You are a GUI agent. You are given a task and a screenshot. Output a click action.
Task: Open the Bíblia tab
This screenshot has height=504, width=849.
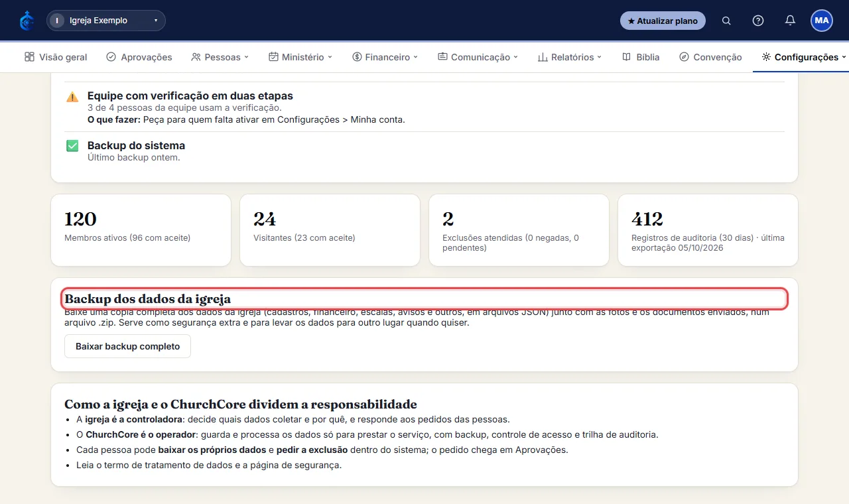point(641,57)
